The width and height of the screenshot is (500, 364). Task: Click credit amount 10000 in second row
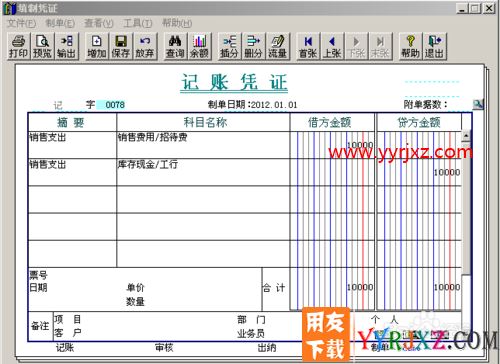(x=447, y=172)
